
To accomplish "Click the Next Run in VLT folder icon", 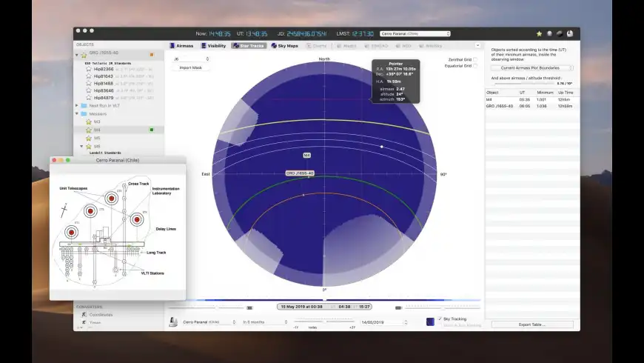I will (x=83, y=105).
